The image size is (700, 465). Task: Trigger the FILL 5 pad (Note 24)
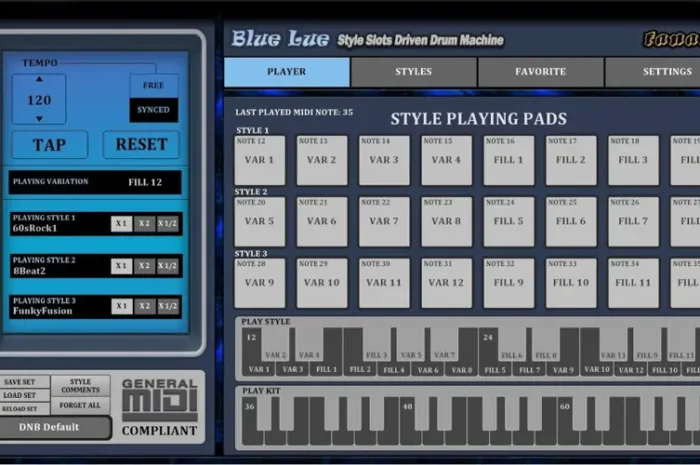tap(508, 222)
